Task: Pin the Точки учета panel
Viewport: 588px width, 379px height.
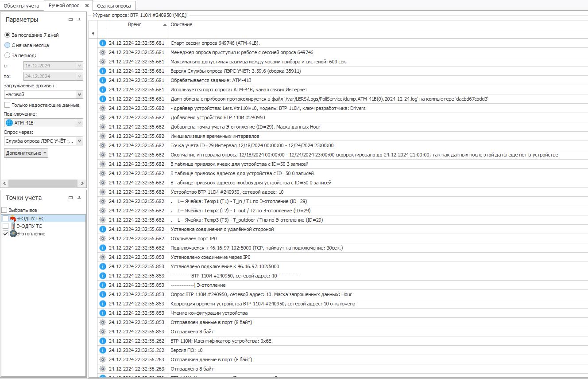Action: (79, 198)
